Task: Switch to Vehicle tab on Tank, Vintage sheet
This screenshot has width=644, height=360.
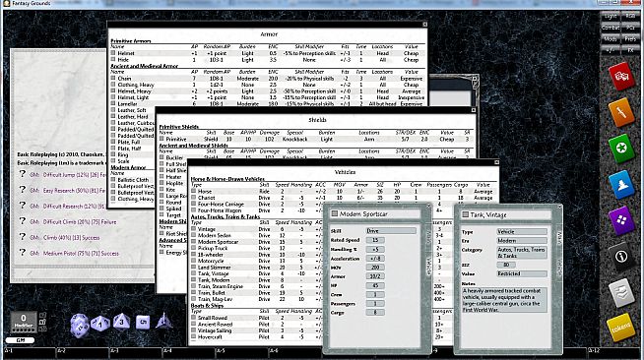Action: 559,266
